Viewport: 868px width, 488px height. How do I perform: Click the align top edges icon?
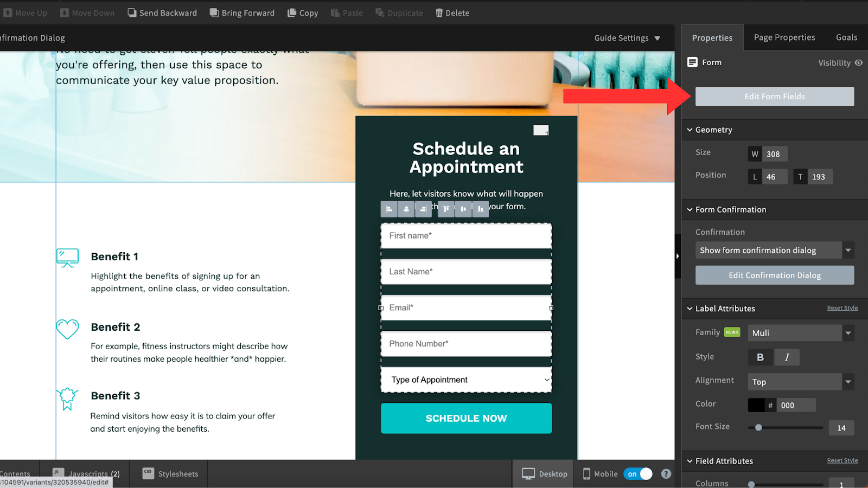click(446, 209)
